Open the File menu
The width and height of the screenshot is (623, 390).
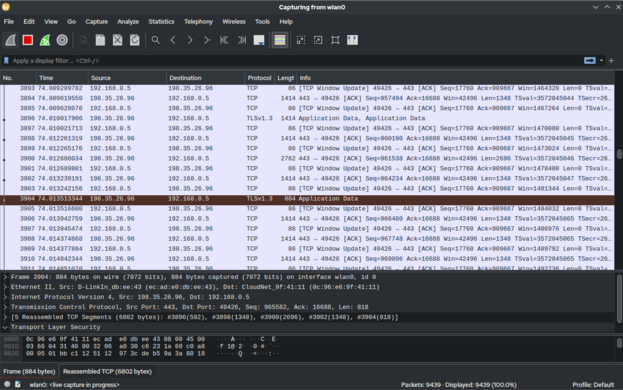point(9,21)
